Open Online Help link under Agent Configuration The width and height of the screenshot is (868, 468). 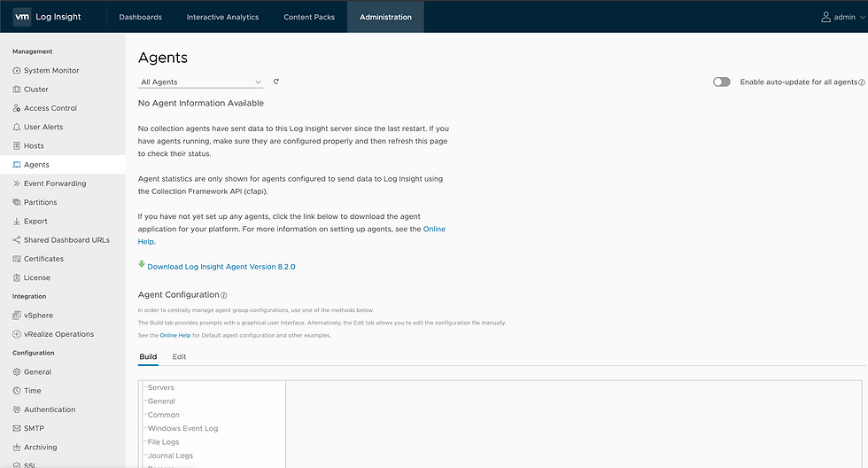pyautogui.click(x=175, y=335)
